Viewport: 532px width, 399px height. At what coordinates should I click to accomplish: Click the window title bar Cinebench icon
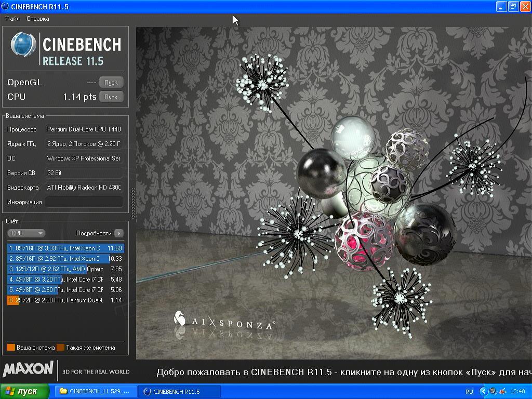pos(5,6)
